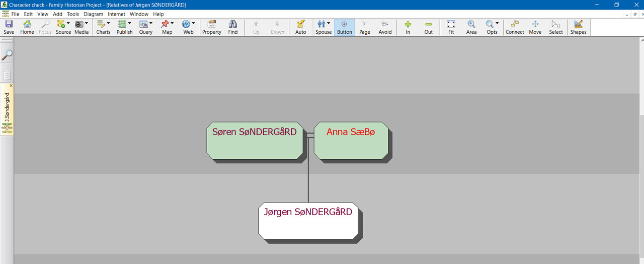Open the File menu
This screenshot has width=644, height=264.
tap(15, 14)
